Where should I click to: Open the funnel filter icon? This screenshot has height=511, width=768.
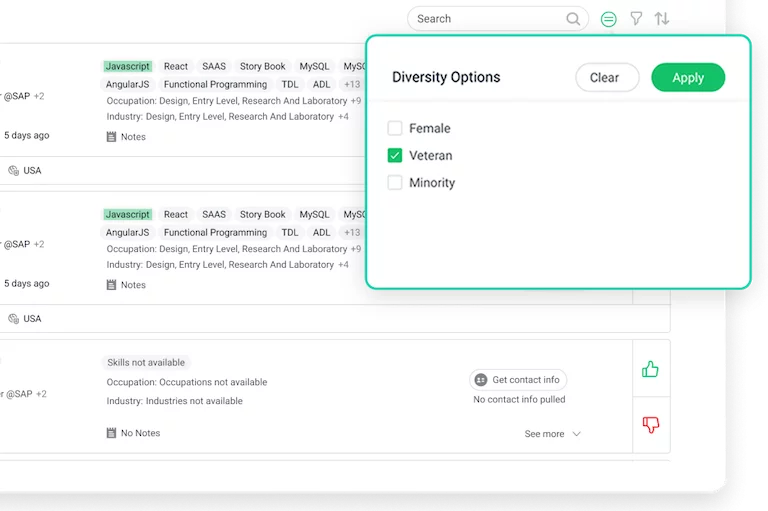click(636, 19)
